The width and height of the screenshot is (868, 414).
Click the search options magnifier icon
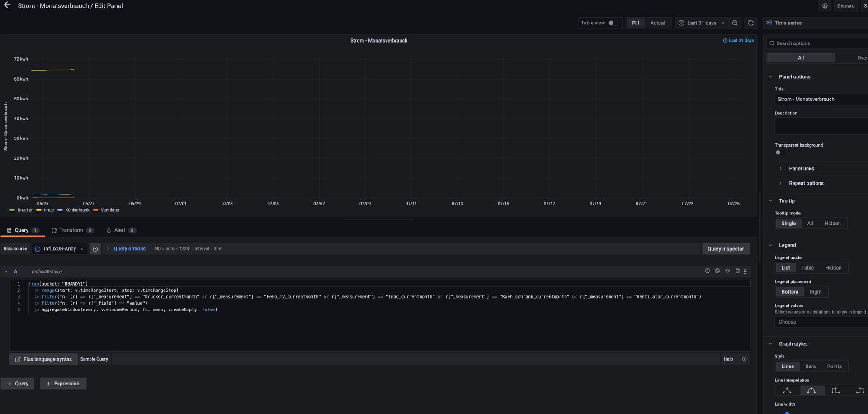click(772, 43)
